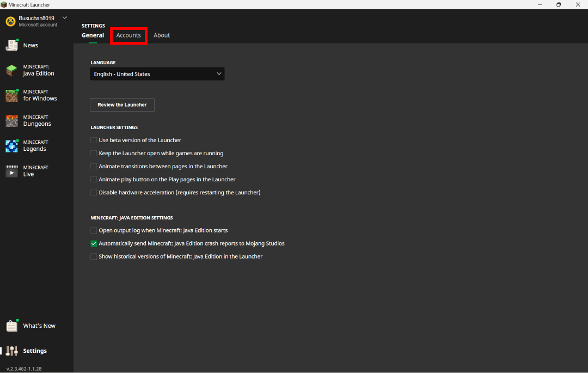
Task: Enable Show historical versions of Java Edition
Action: [x=94, y=257]
